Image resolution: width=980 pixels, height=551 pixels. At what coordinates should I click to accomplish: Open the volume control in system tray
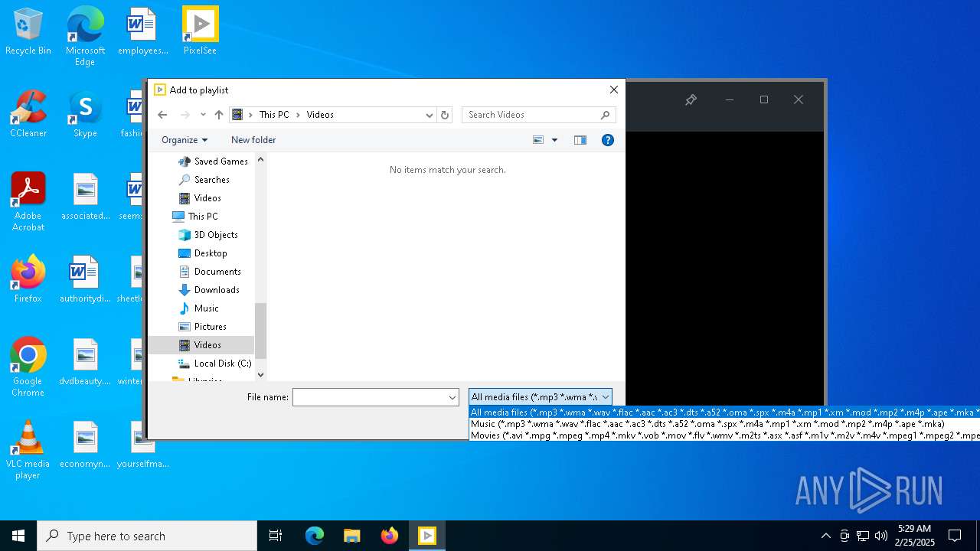tap(881, 536)
